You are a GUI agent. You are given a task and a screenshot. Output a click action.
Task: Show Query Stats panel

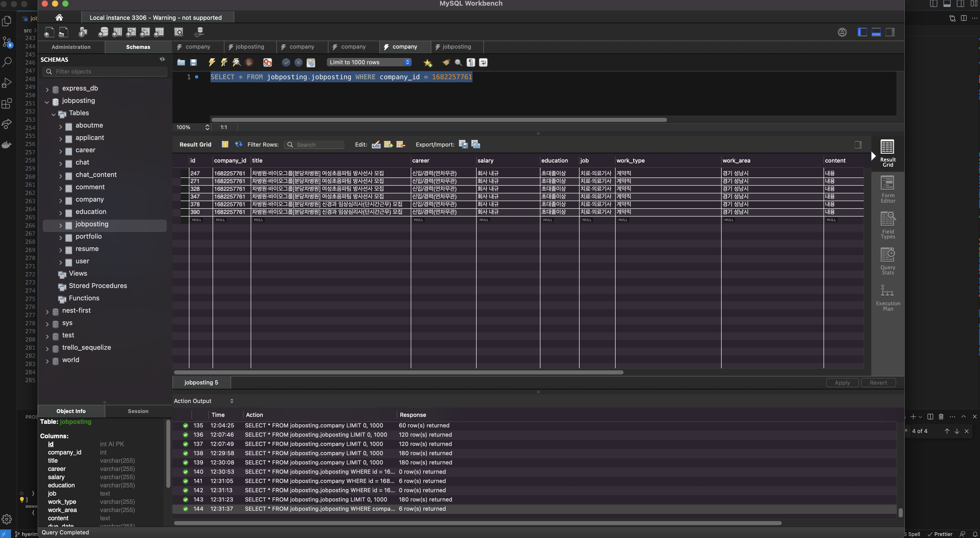[x=888, y=261]
